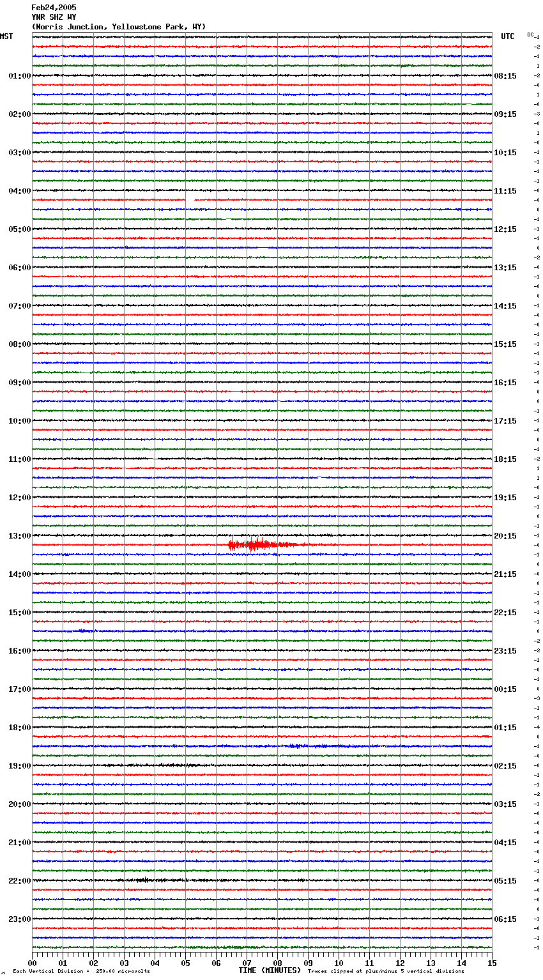543x980 pixels.
Task: Click the date label Feb24,2005
Action: tap(54, 8)
